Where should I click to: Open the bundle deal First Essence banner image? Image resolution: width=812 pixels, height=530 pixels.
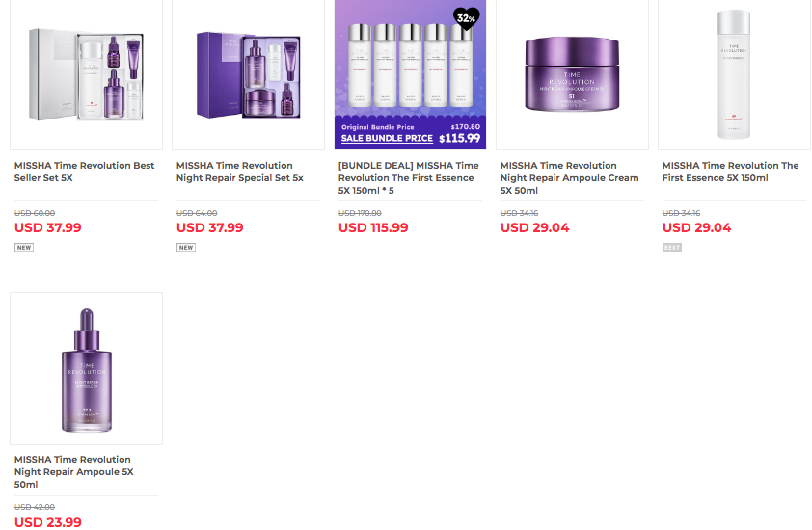[410, 74]
